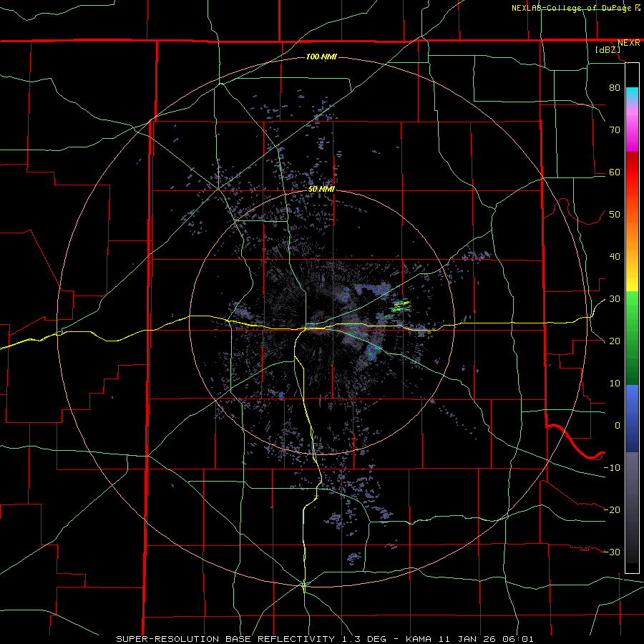The height and width of the screenshot is (644, 644).
Task: Click the 30 value on the dBZ scale
Action: (x=615, y=299)
